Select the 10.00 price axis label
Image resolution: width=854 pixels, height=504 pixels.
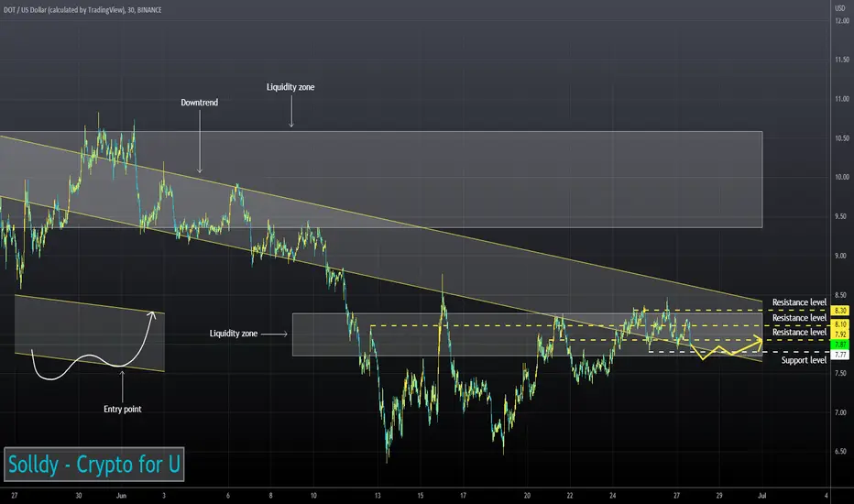tap(841, 177)
